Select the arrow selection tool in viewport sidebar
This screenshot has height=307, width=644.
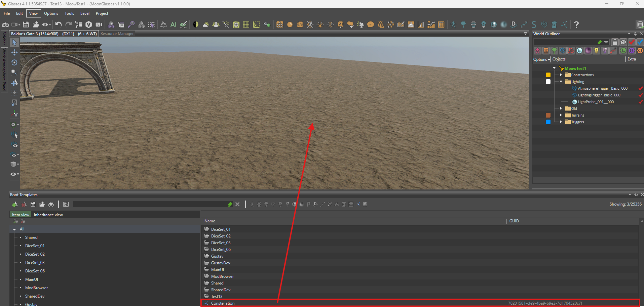pos(14,42)
